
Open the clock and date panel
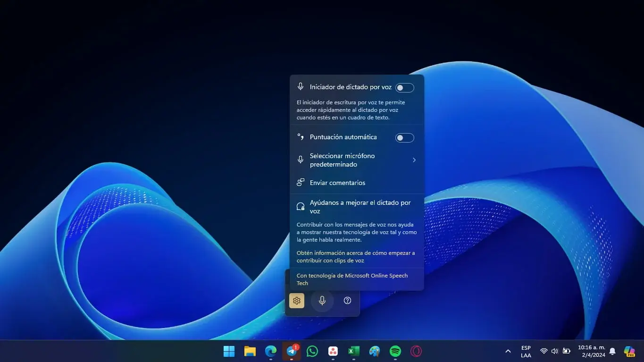(x=591, y=351)
